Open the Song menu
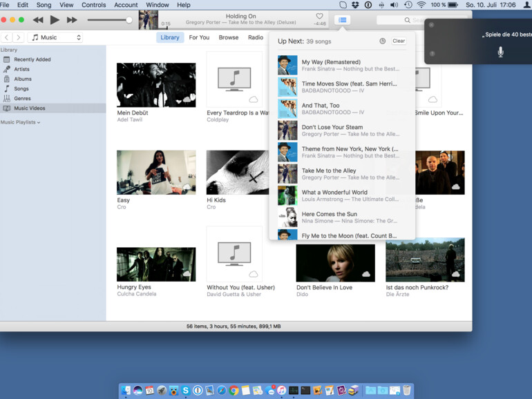Image resolution: width=532 pixels, height=399 pixels. (44, 5)
